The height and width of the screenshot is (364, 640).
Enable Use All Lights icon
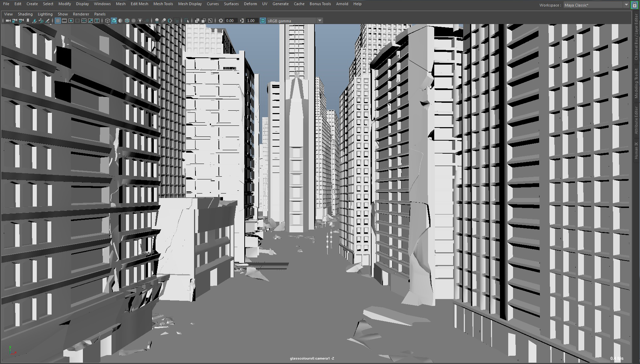point(140,21)
